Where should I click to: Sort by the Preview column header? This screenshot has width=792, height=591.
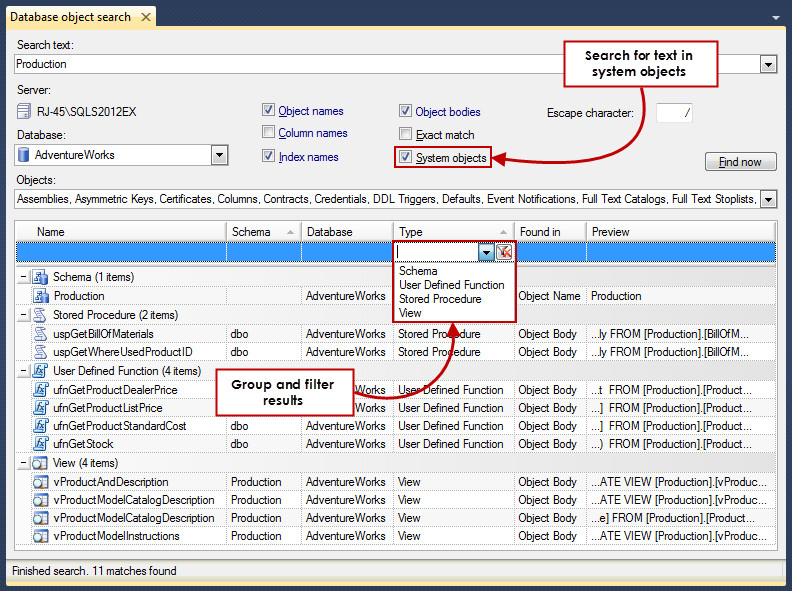coord(680,232)
